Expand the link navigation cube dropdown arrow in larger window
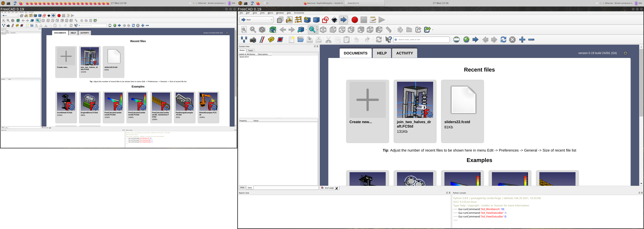 (x=306, y=30)
